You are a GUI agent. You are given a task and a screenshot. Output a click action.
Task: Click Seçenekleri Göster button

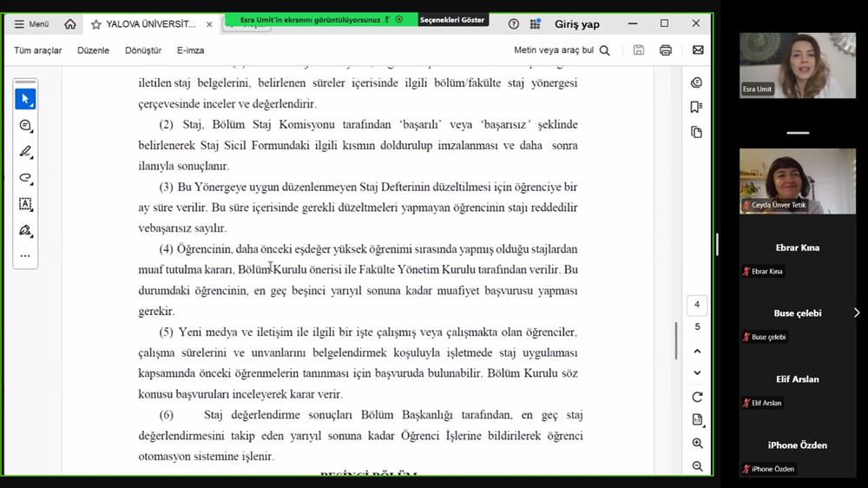pyautogui.click(x=452, y=19)
